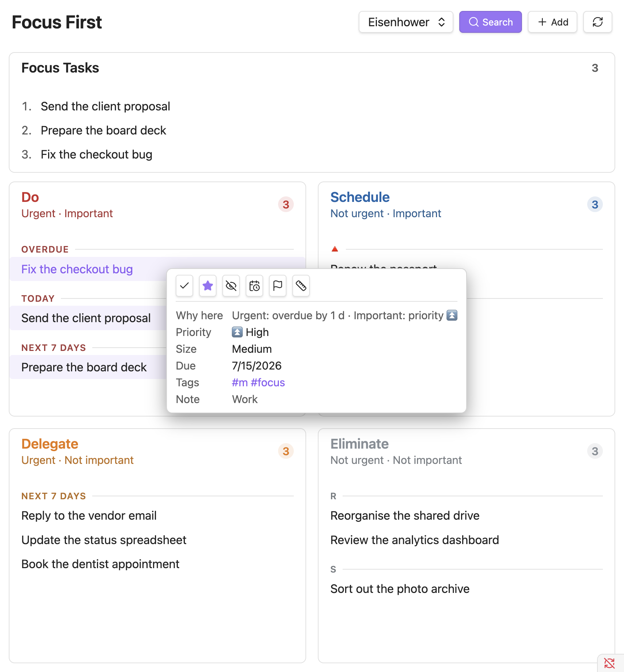The height and width of the screenshot is (672, 624).
Task: Open Review the analytics dashboard task
Action: click(415, 540)
